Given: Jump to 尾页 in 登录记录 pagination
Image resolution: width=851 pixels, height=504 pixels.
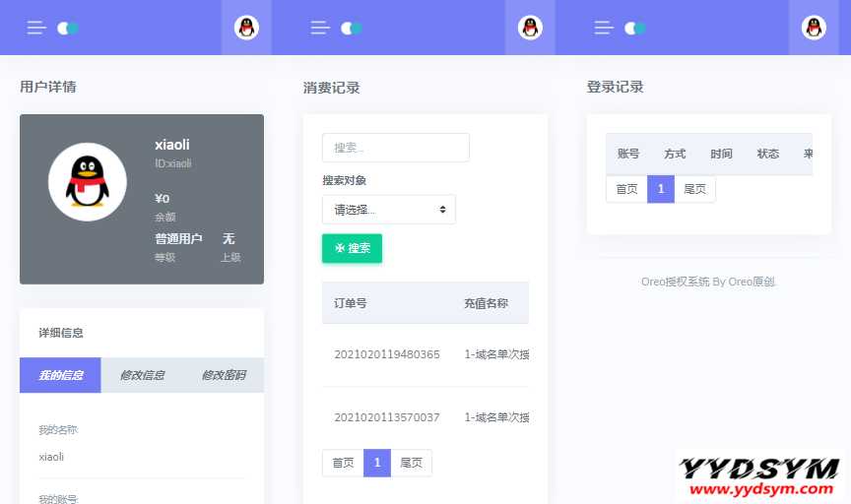Looking at the screenshot, I should [x=694, y=189].
